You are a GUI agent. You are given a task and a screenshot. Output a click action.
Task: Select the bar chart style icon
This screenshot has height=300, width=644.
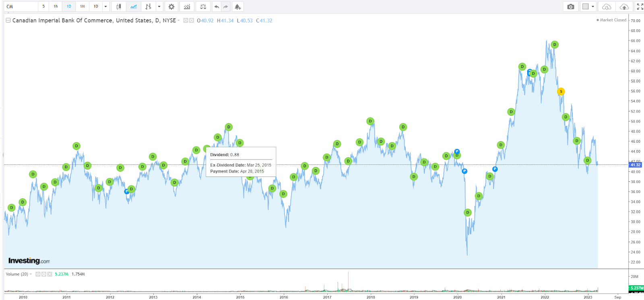[148, 6]
